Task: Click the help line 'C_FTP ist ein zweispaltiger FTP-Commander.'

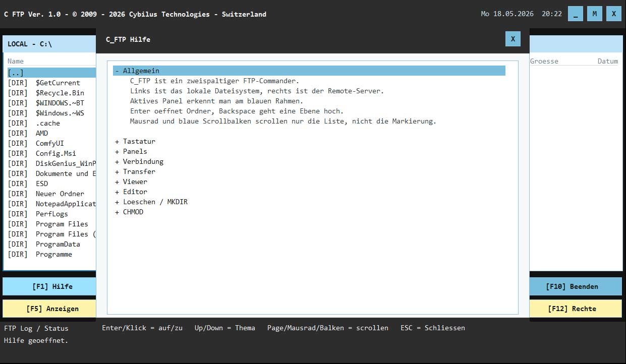Action: 215,81
